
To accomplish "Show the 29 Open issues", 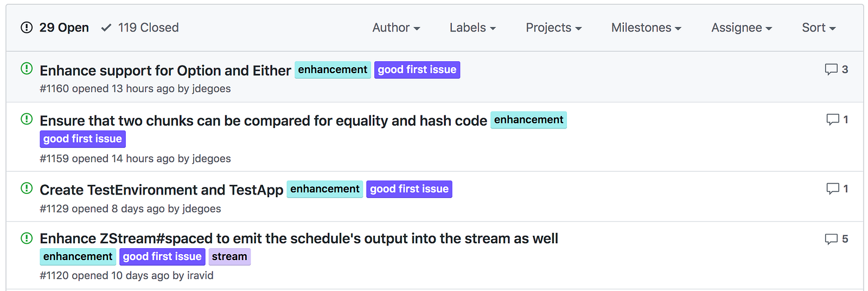I will (x=55, y=28).
